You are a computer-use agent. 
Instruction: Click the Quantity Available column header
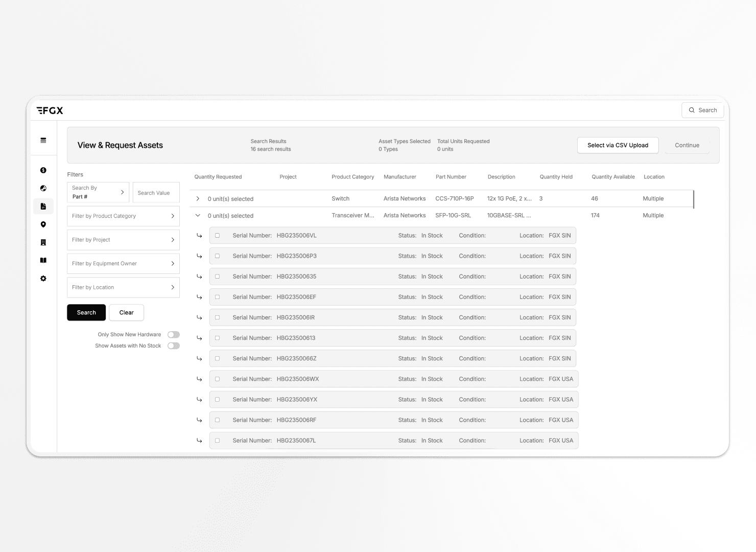tap(613, 177)
